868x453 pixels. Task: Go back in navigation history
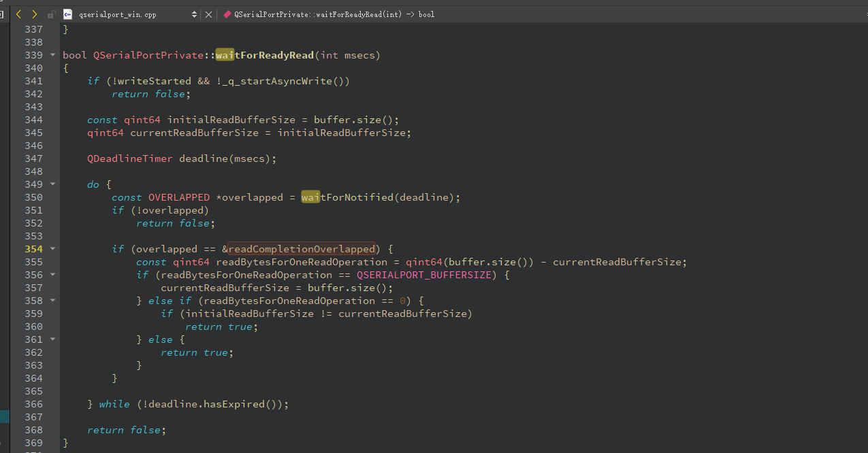tap(19, 14)
